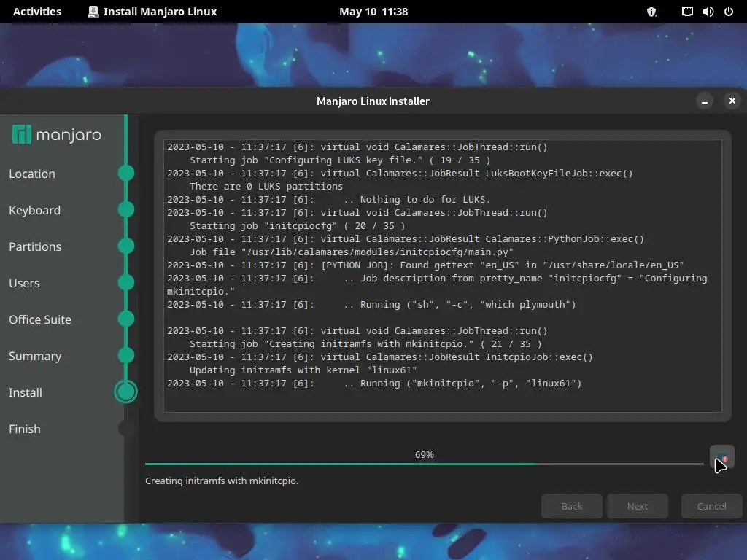The image size is (747, 560).
Task: Click the Location step circle marker
Action: [126, 173]
